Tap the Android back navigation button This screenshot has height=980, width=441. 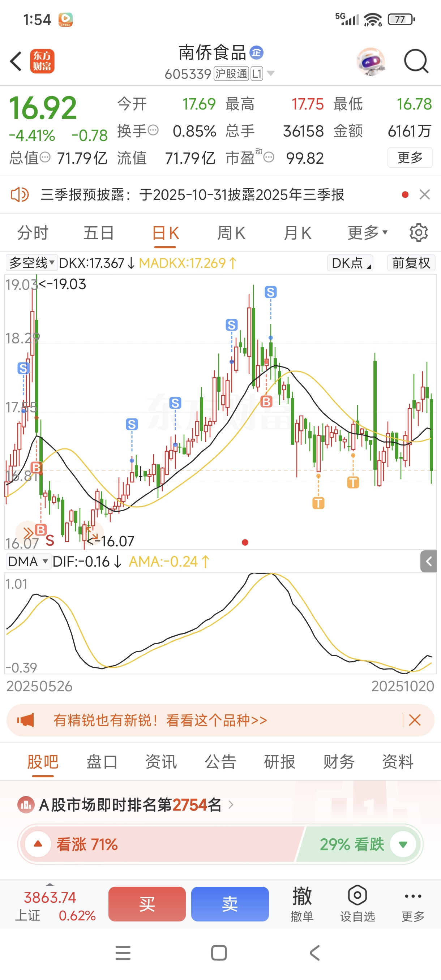315,953
